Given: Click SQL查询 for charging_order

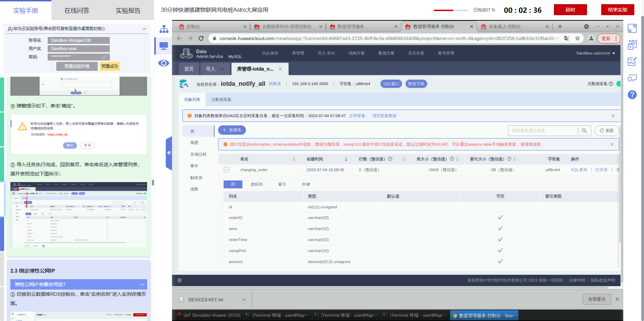Looking at the screenshot, I should [x=579, y=170].
